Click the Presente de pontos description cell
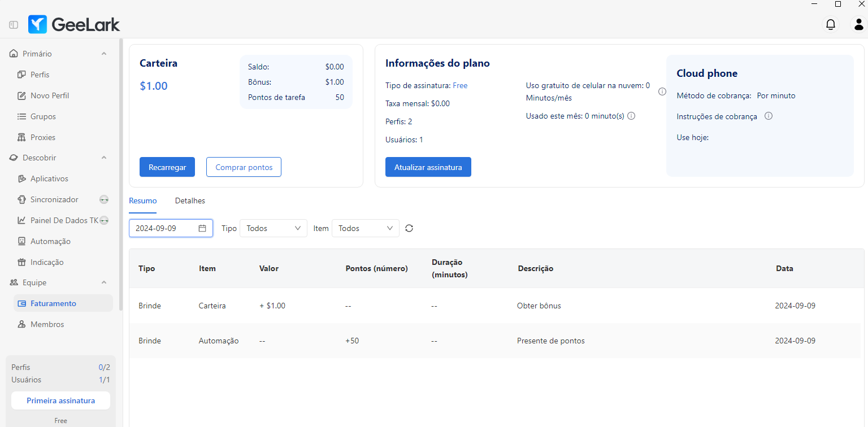Screen dimensions: 868x427 coord(551,341)
